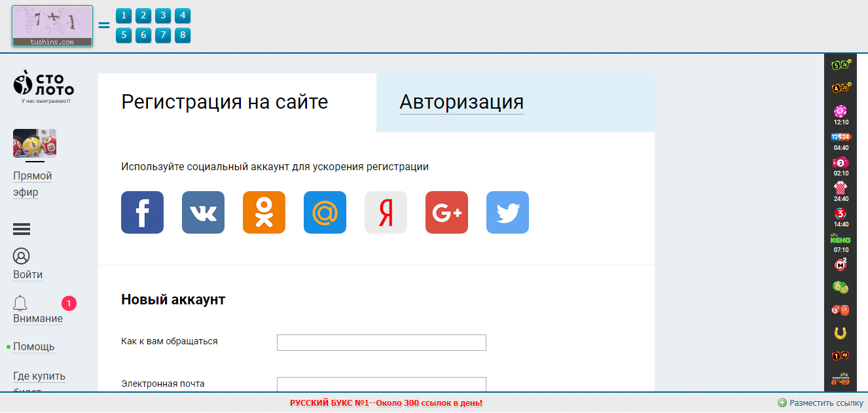Screen dimensions: 868x413
Task: Click the user profile icon above Войти
Action: (x=22, y=256)
